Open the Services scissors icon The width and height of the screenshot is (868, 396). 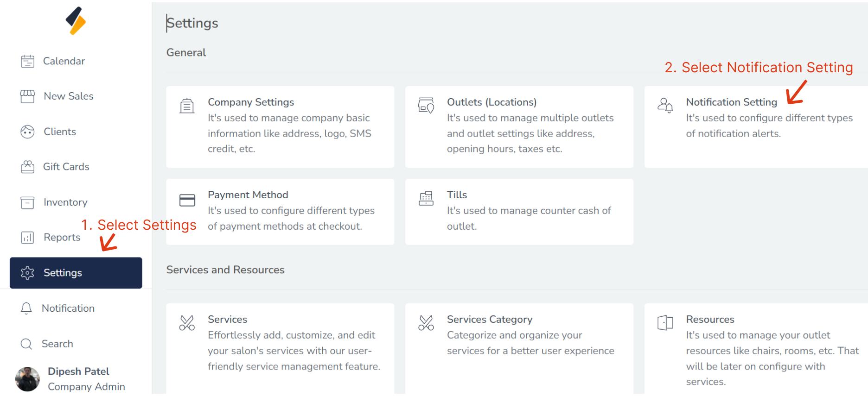[187, 323]
